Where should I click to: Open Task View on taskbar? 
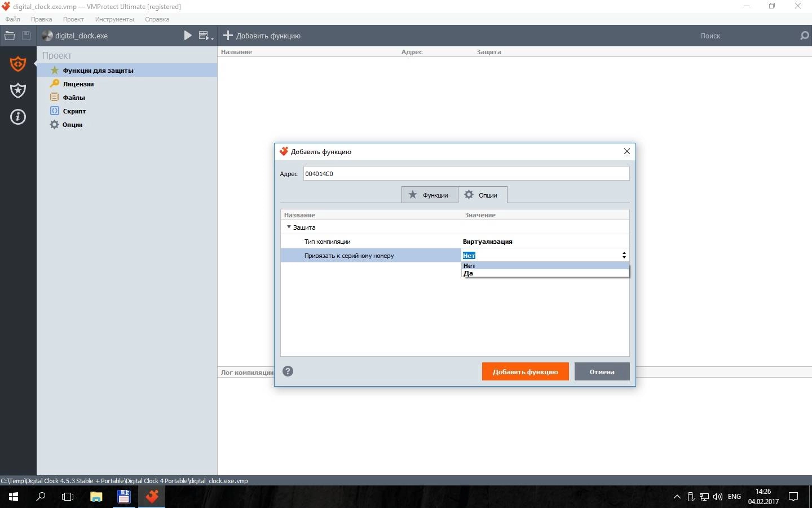pyautogui.click(x=68, y=497)
